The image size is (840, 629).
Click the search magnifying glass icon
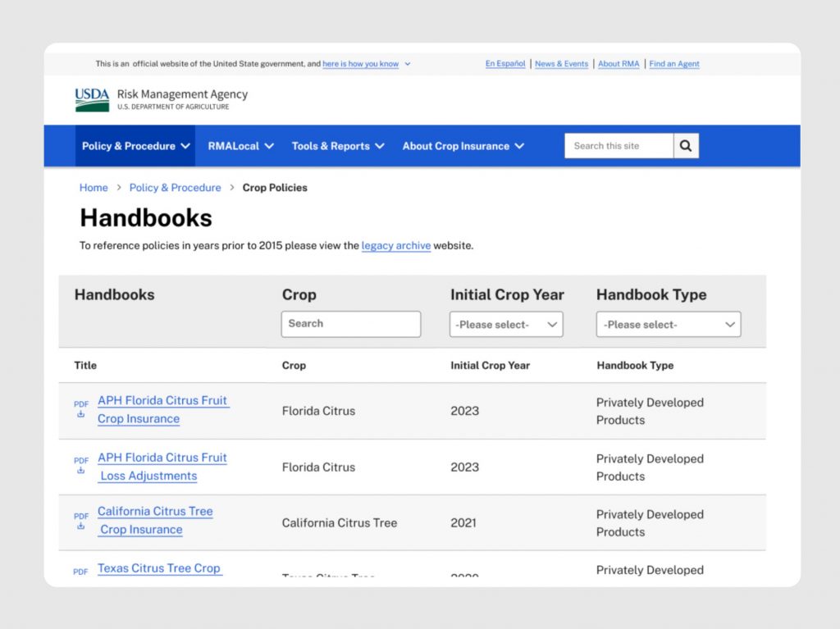[686, 146]
